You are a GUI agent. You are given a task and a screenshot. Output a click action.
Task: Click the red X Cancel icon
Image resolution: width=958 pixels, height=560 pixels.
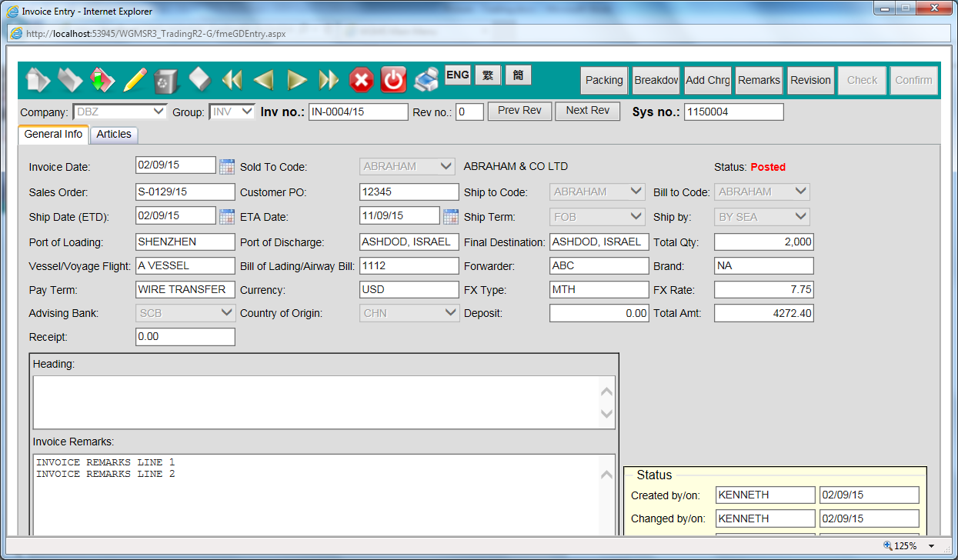(x=362, y=80)
